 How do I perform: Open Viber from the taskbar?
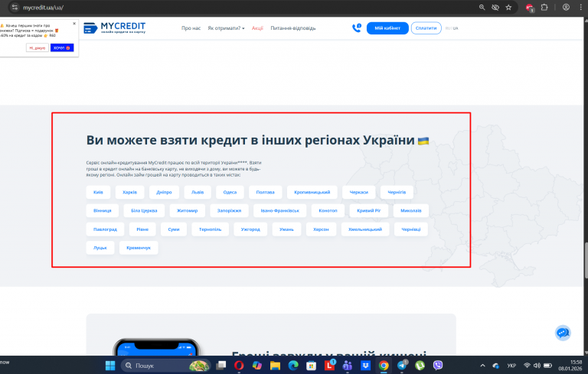point(438,366)
